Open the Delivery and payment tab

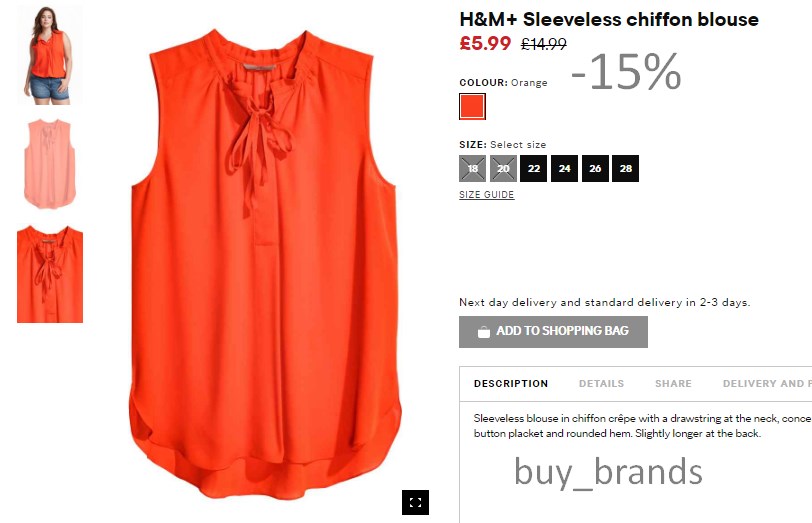coord(767,384)
